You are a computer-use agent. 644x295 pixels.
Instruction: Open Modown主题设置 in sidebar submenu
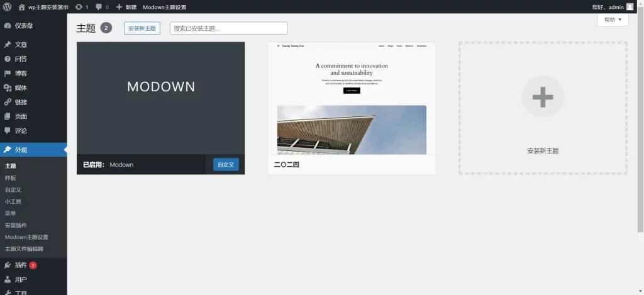click(26, 237)
